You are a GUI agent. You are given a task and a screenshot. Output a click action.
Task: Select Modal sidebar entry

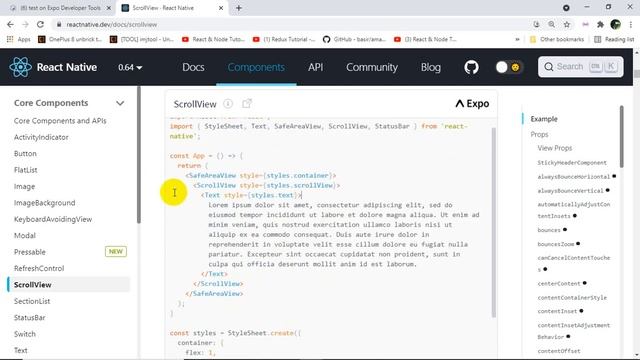[x=25, y=236]
